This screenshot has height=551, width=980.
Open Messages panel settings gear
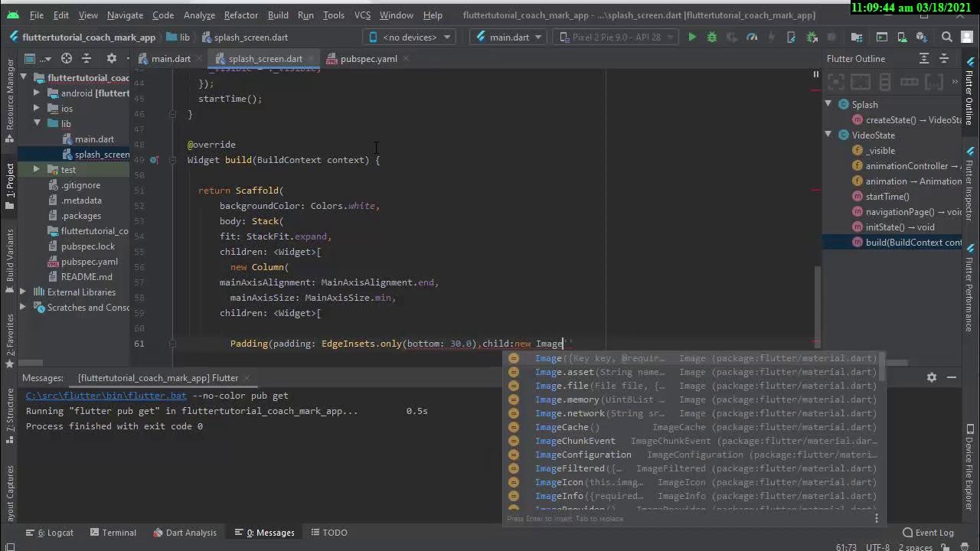(932, 377)
